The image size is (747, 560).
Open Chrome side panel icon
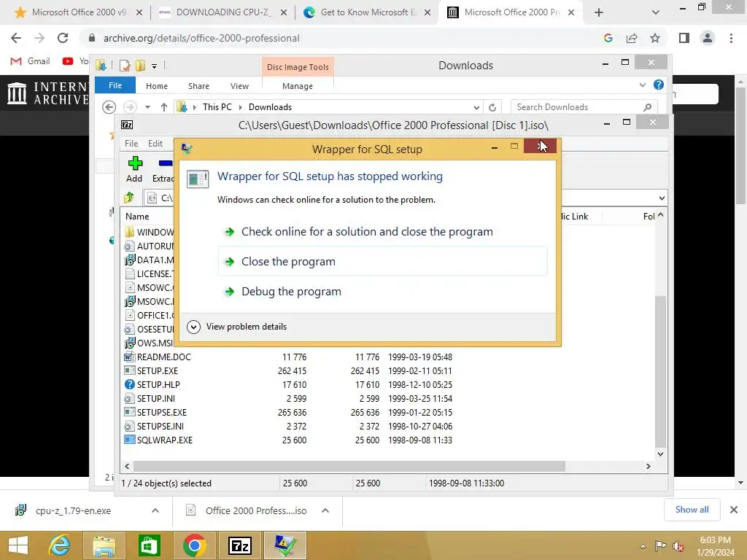[x=684, y=38]
